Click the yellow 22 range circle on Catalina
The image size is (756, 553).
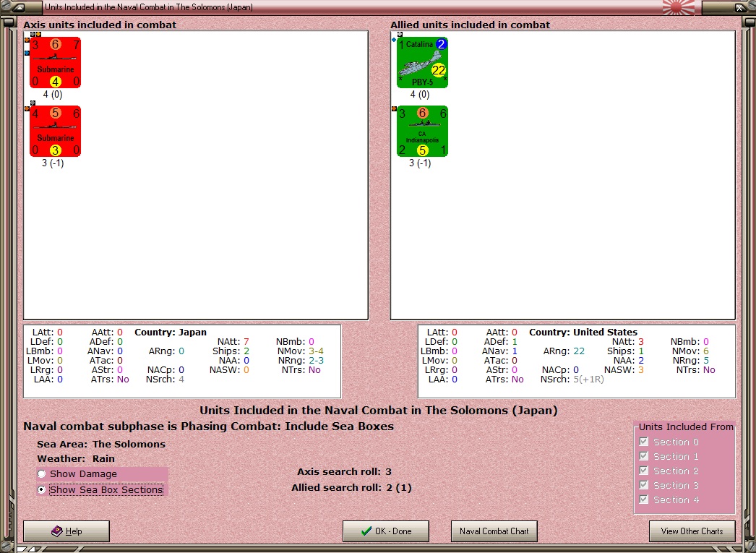click(x=438, y=70)
